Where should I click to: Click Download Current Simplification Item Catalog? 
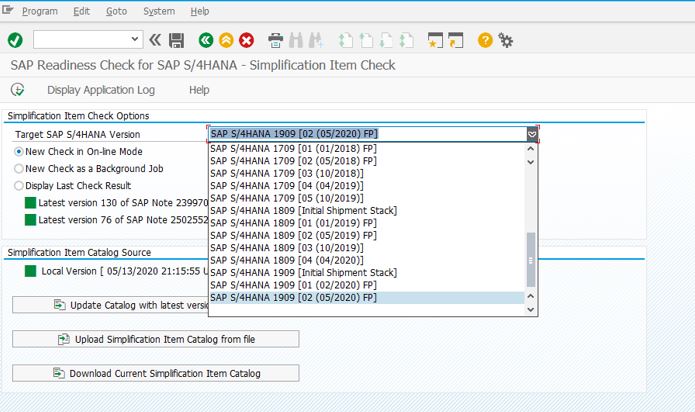pos(156,373)
